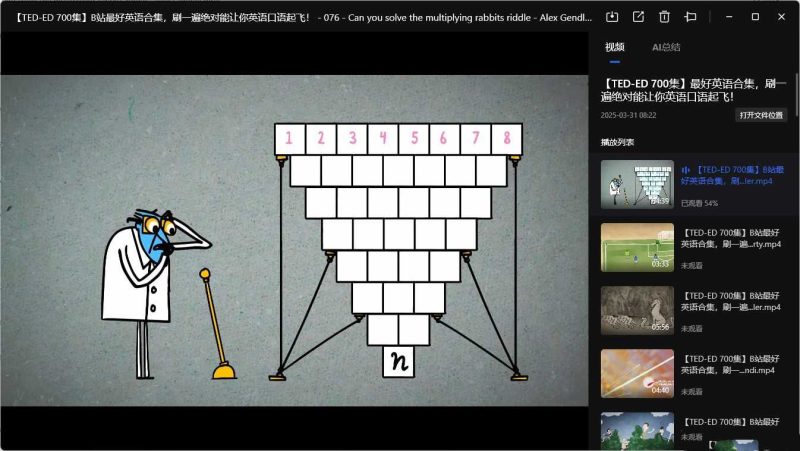The width and height of the screenshot is (800, 451).
Task: Minimize the video player window
Action: coord(728,17)
